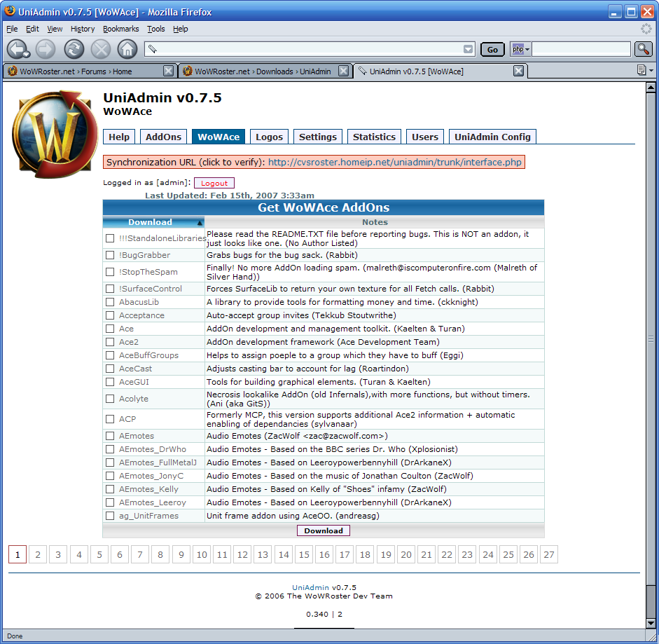Check the !StopTheSpam checkbox
Screen dimensions: 659x644
click(110, 272)
